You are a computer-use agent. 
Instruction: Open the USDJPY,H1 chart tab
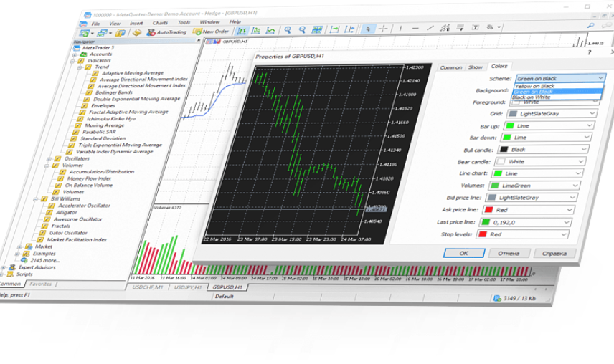187,287
